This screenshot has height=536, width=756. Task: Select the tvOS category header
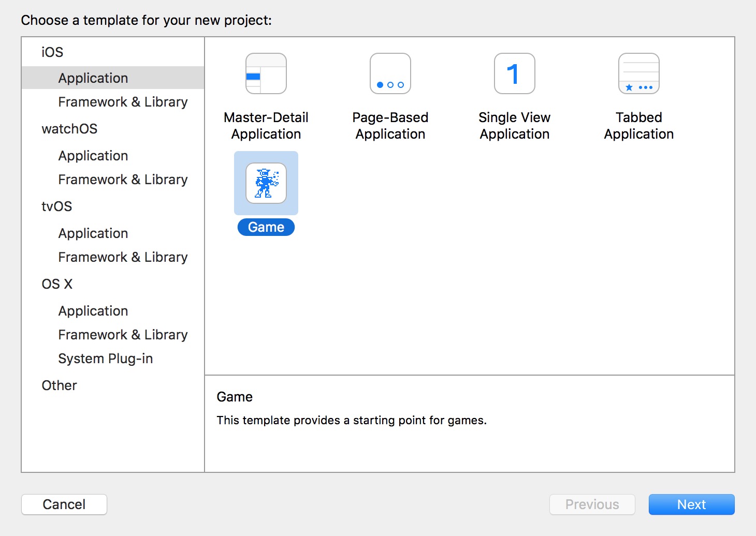pos(57,206)
